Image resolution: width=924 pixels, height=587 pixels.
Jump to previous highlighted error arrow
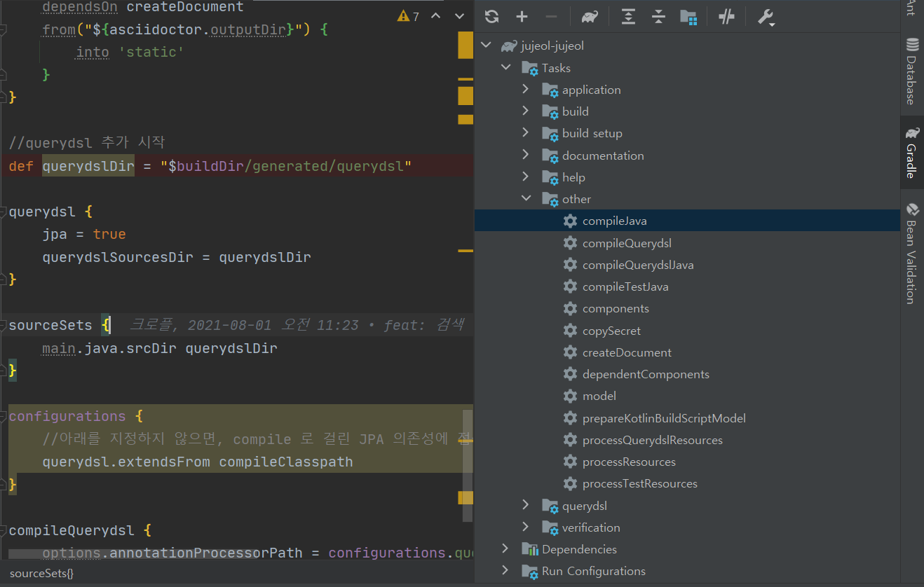tap(436, 15)
